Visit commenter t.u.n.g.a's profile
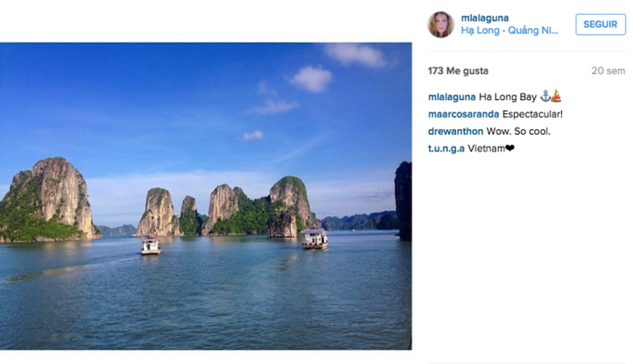This screenshot has width=641, height=364. click(446, 148)
